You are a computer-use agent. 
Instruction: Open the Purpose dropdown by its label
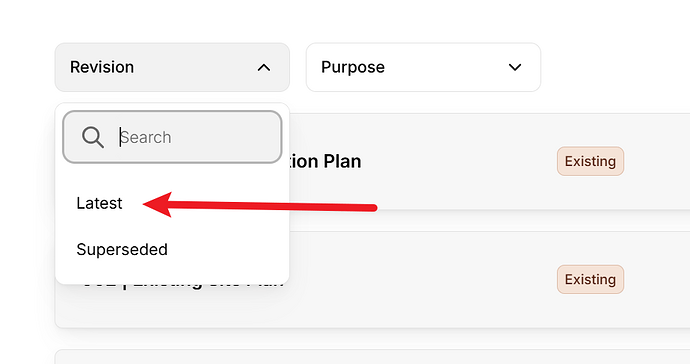(x=353, y=67)
